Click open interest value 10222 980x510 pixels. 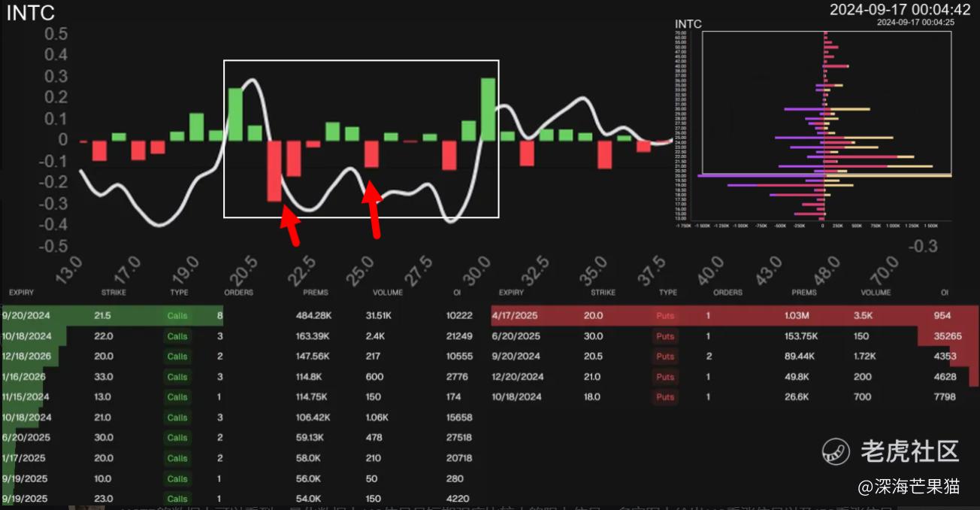tap(459, 316)
